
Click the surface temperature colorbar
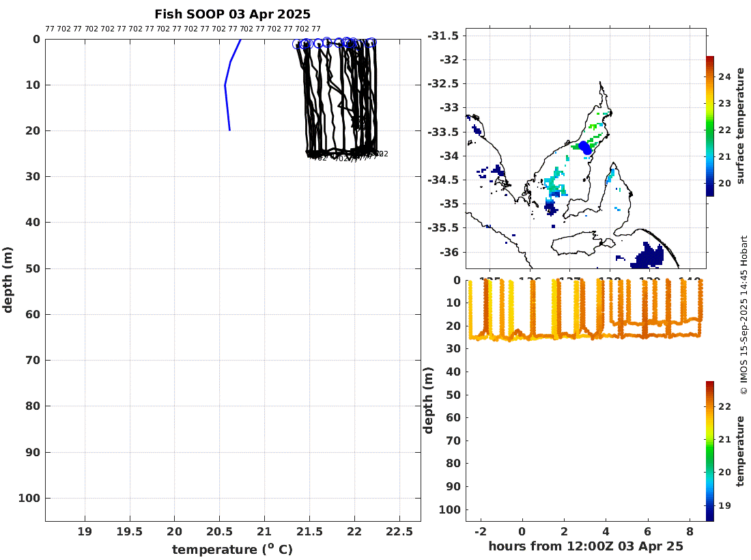pos(710,126)
